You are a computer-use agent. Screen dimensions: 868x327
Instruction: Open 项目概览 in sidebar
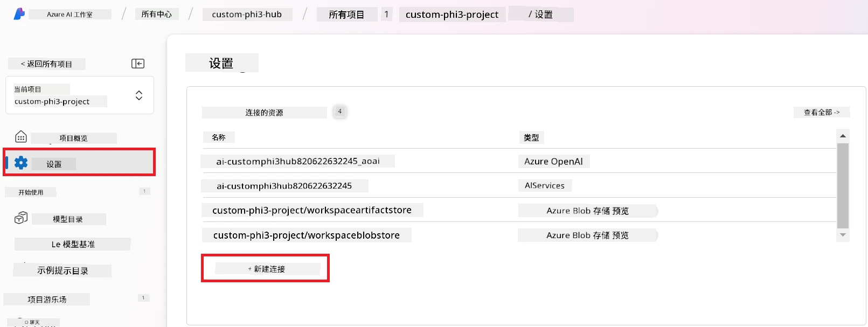[x=73, y=138]
